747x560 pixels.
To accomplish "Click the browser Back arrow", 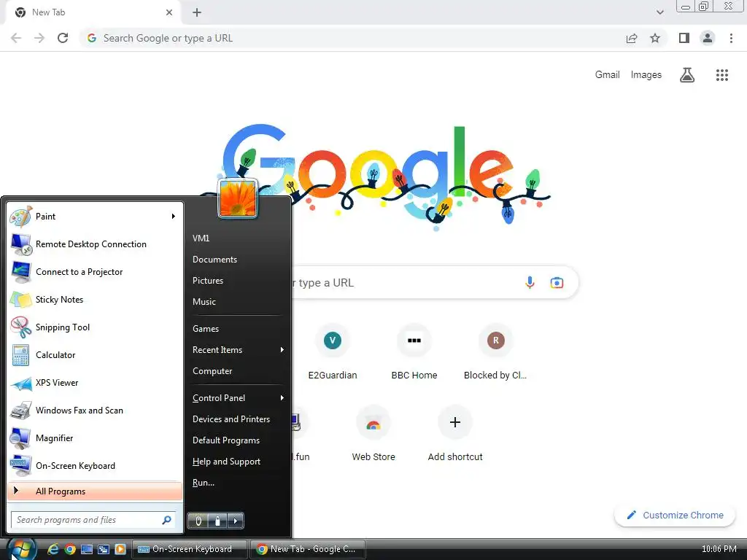I will click(16, 38).
